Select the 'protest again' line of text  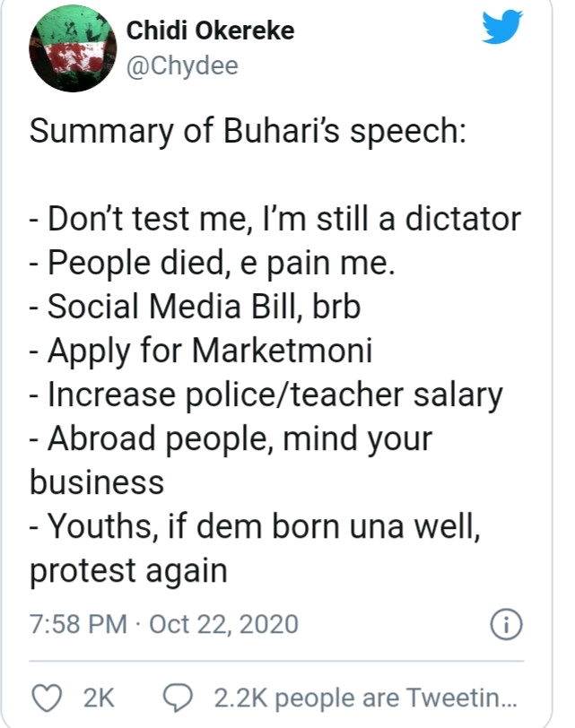124,568
